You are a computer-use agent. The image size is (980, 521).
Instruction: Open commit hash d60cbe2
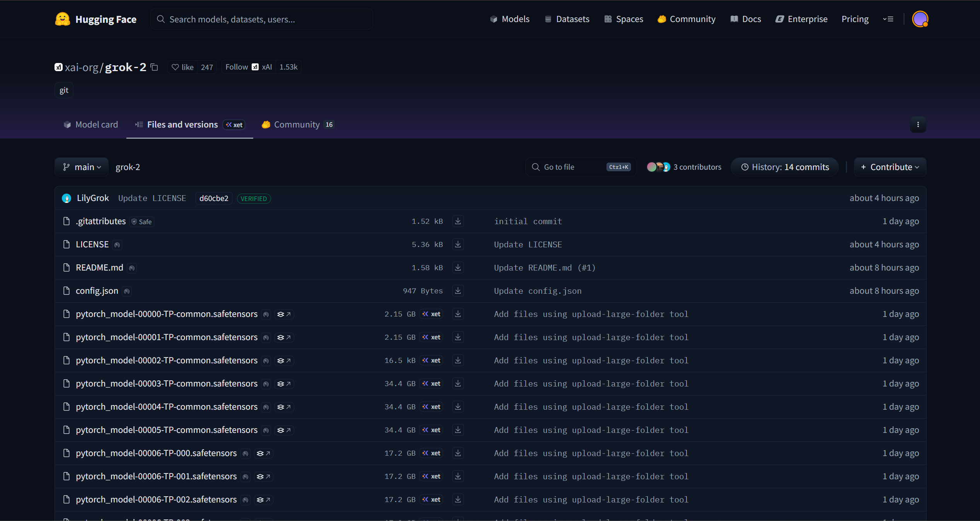[214, 198]
